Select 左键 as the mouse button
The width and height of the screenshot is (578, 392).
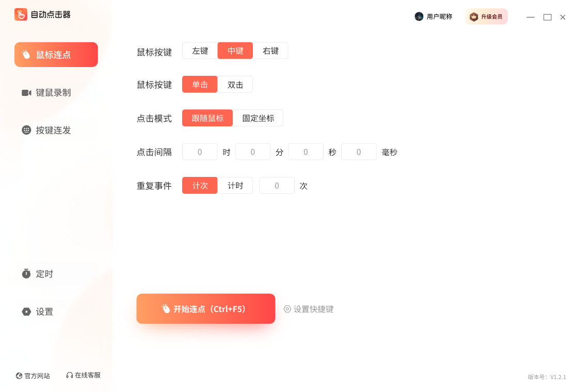click(200, 51)
